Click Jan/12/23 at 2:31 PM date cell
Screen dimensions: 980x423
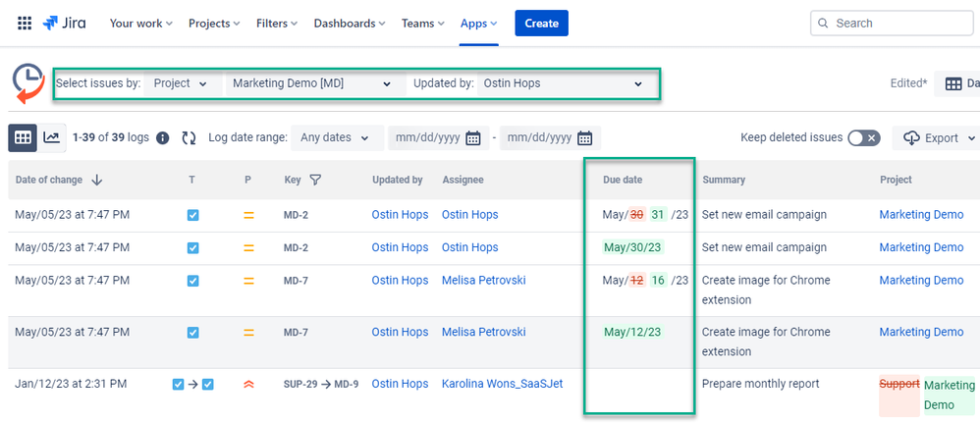(71, 385)
